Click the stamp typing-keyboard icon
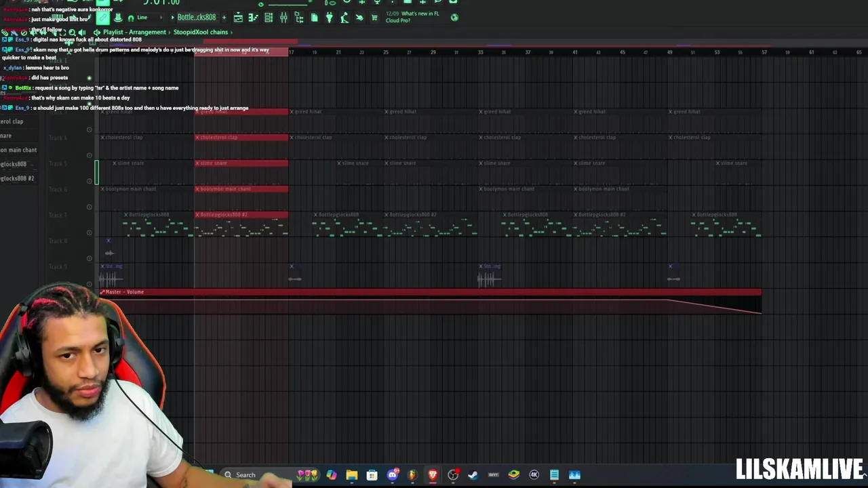 [118, 18]
